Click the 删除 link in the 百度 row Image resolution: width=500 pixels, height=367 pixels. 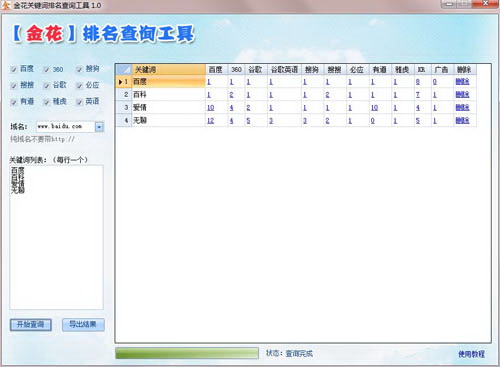pos(462,82)
